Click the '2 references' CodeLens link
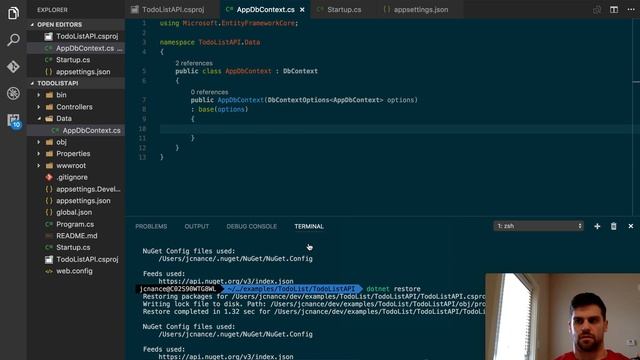Viewport: 640px width, 360px height. (194, 63)
